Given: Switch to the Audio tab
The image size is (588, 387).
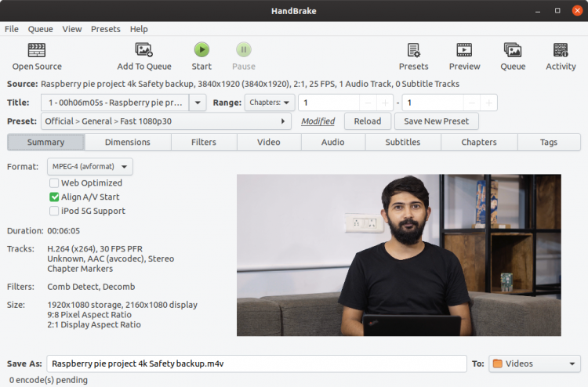Looking at the screenshot, I should pyautogui.click(x=332, y=142).
